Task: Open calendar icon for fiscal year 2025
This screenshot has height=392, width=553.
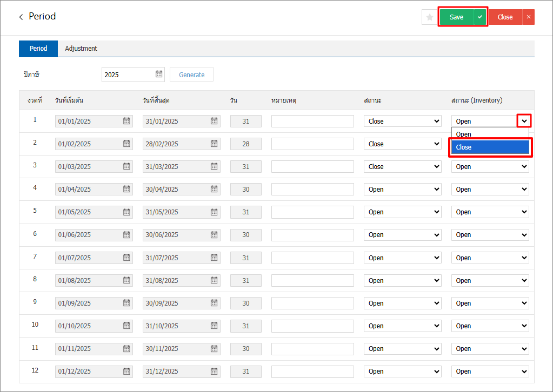Action: pos(159,74)
